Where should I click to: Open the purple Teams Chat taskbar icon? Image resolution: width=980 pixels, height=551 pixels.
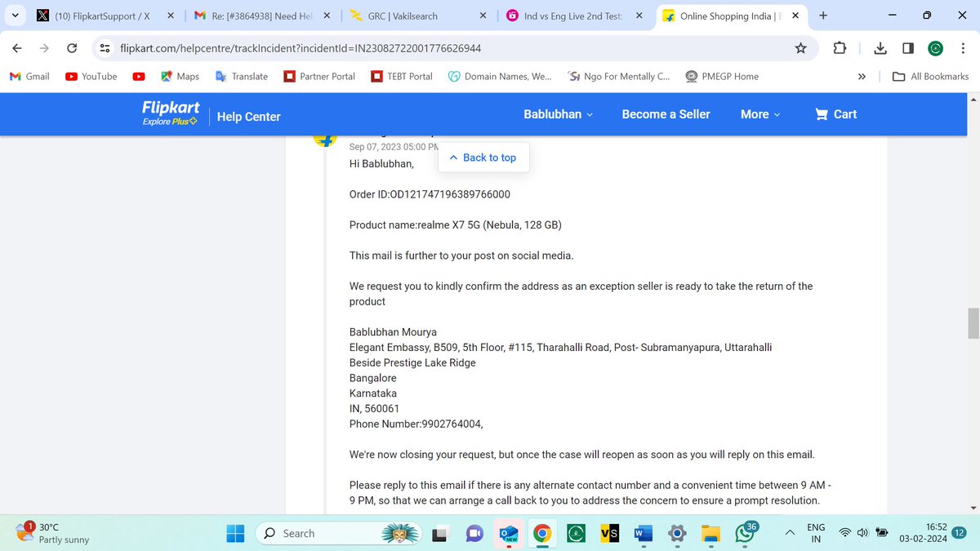pyautogui.click(x=474, y=533)
